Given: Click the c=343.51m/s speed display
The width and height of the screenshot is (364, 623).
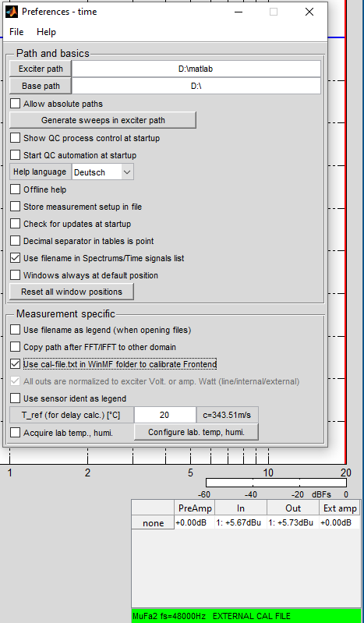Looking at the screenshot, I should pyautogui.click(x=228, y=415).
